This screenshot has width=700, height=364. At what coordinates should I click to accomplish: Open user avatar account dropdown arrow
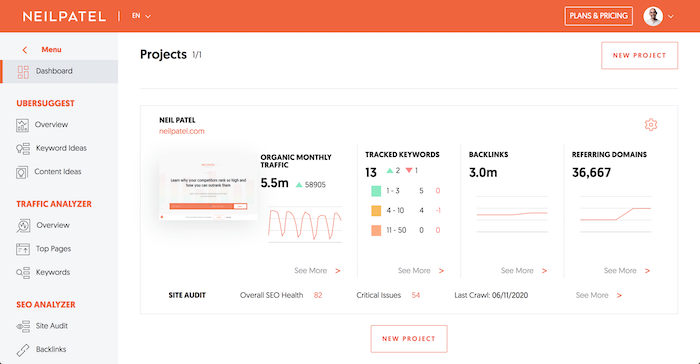coord(671,17)
